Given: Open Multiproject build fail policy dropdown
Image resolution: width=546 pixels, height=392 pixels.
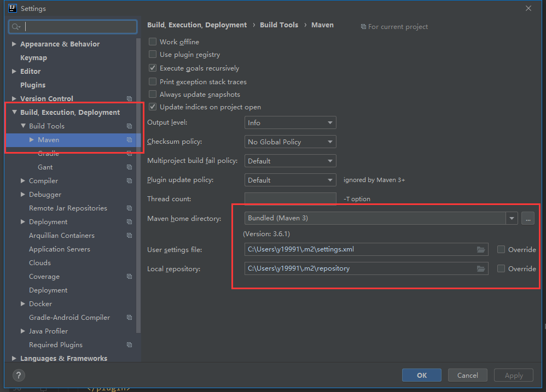Looking at the screenshot, I should (291, 161).
